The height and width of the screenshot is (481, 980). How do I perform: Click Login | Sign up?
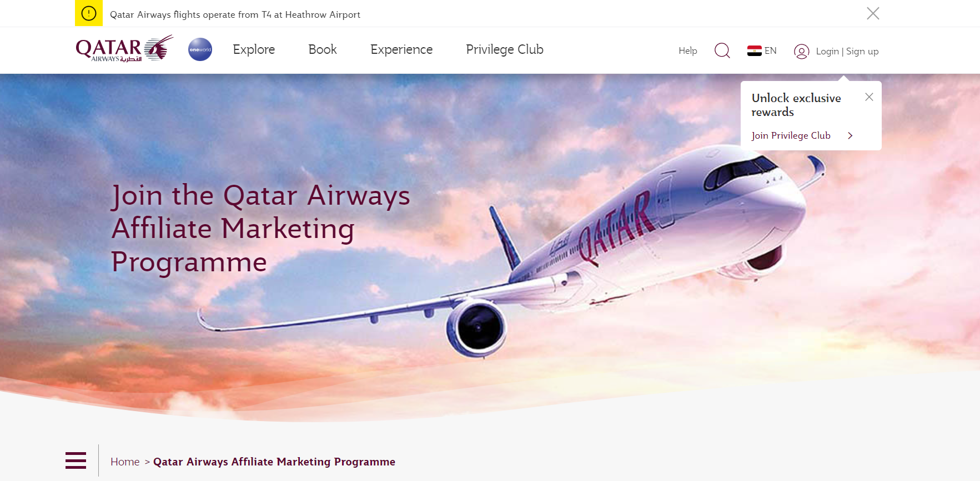847,51
